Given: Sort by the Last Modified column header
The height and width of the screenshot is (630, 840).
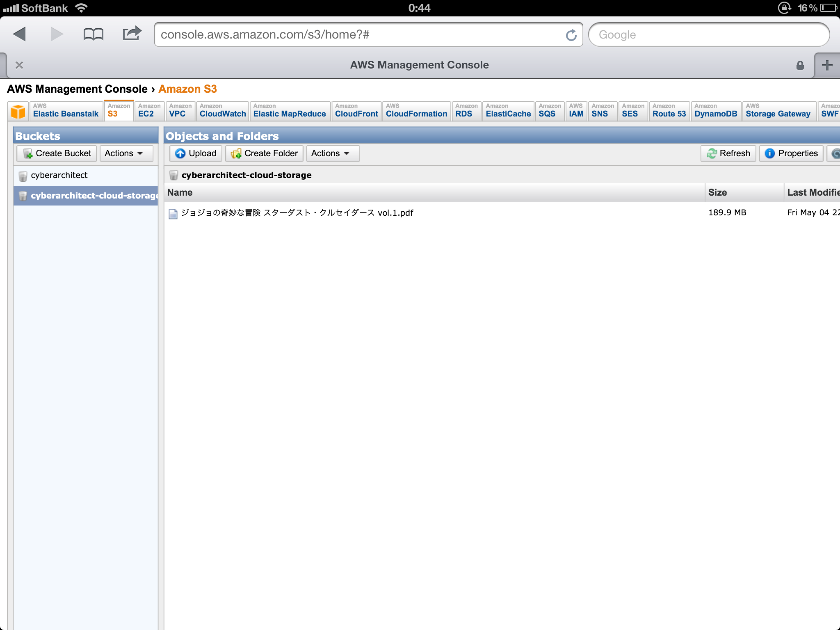Looking at the screenshot, I should coord(813,192).
